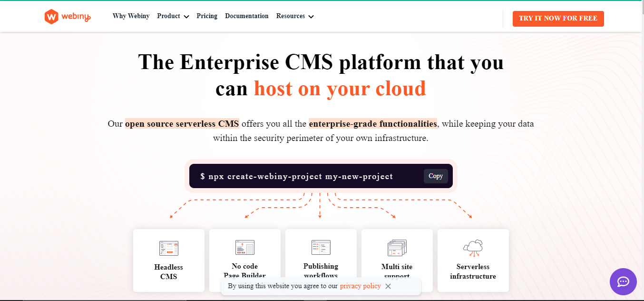Select the Headless CMS card label
This screenshot has width=644, height=301.
[x=169, y=272]
